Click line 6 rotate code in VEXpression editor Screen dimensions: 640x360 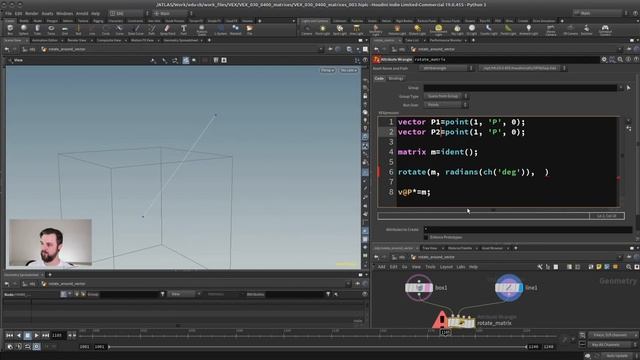tap(473, 172)
